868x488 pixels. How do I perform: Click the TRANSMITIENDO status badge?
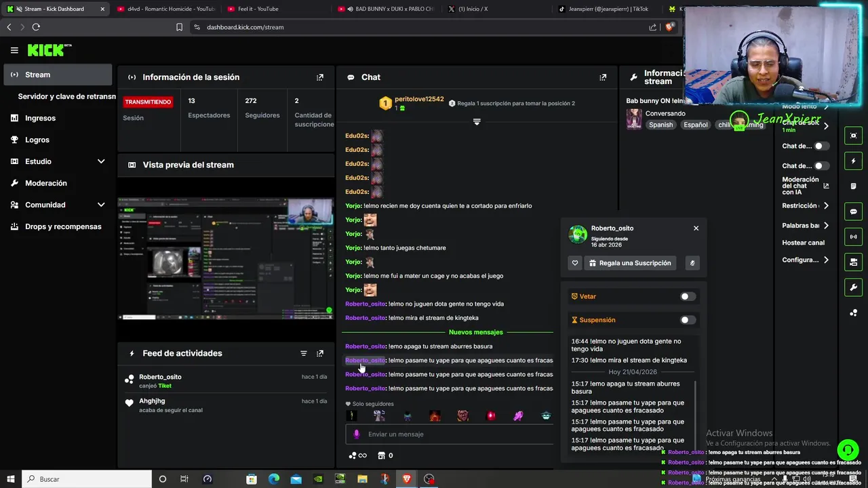148,102
